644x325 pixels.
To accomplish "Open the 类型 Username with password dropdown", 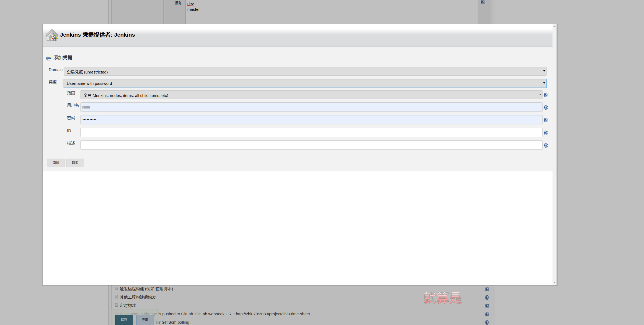I will [305, 83].
